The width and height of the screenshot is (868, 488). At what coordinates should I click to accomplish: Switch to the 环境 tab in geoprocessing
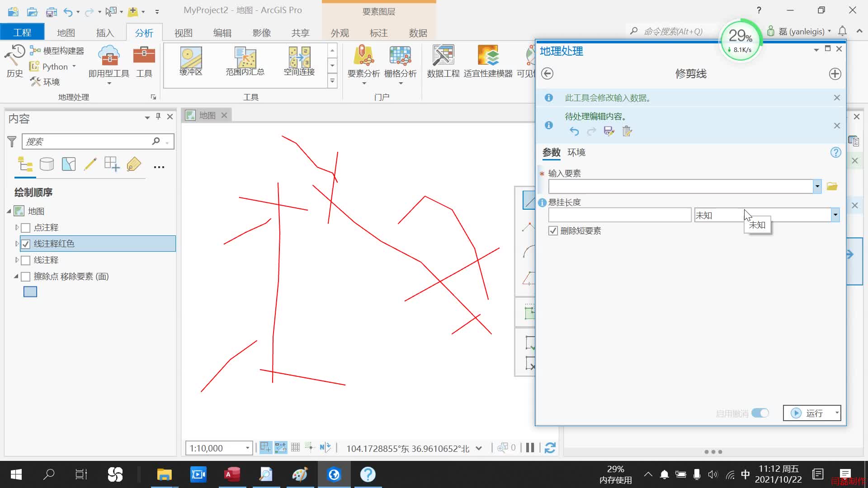click(x=577, y=153)
